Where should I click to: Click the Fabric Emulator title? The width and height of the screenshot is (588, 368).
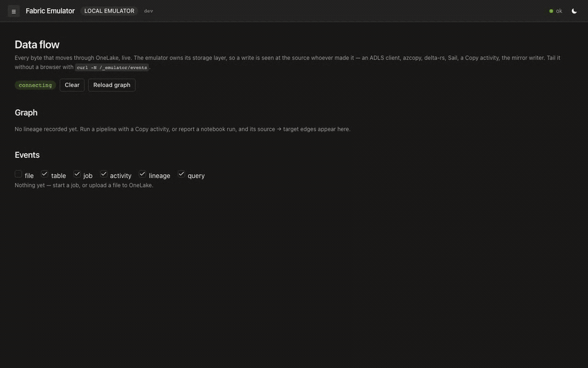(50, 11)
